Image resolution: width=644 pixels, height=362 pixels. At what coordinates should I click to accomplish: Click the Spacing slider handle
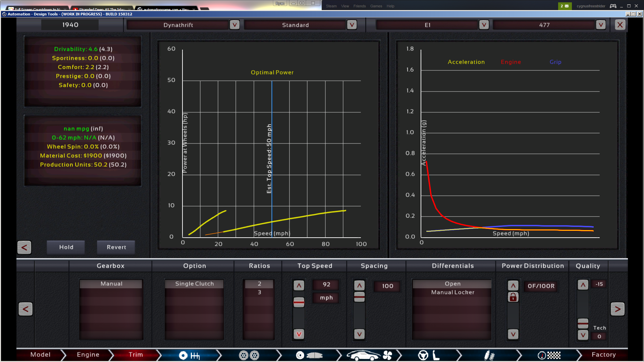(359, 297)
